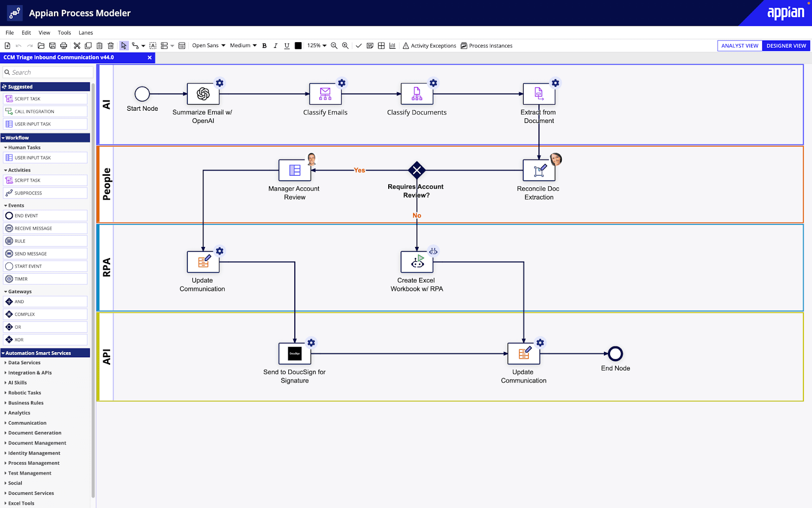
Task: Select the XOR gateway palette item
Action: point(45,340)
